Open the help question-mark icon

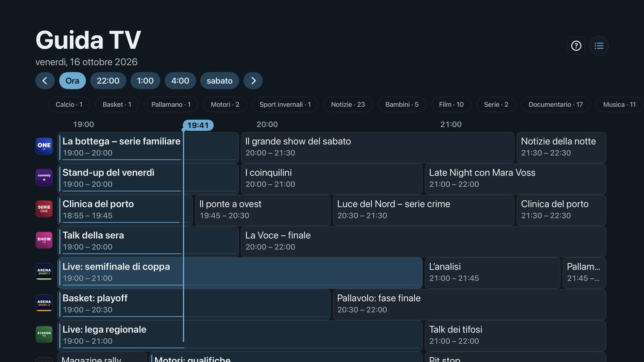click(576, 46)
